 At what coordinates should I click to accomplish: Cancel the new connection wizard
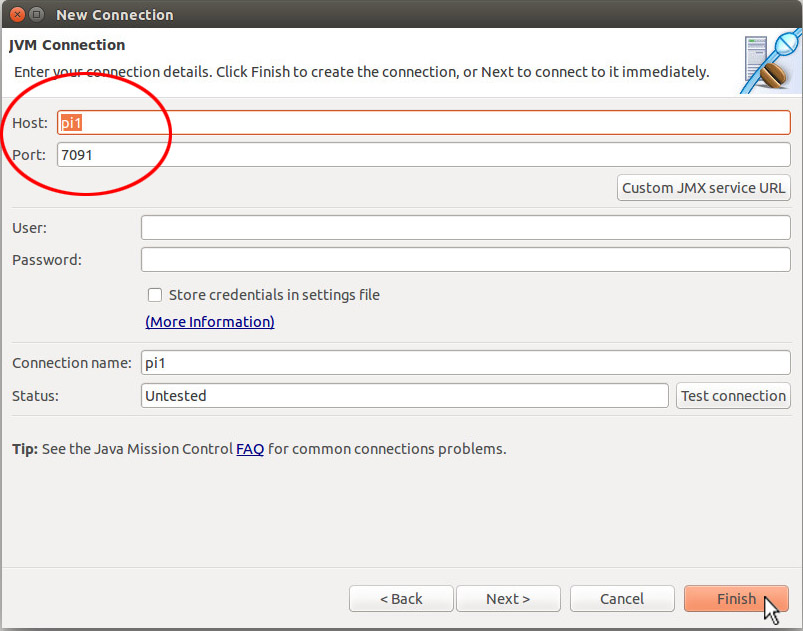[x=622, y=599]
